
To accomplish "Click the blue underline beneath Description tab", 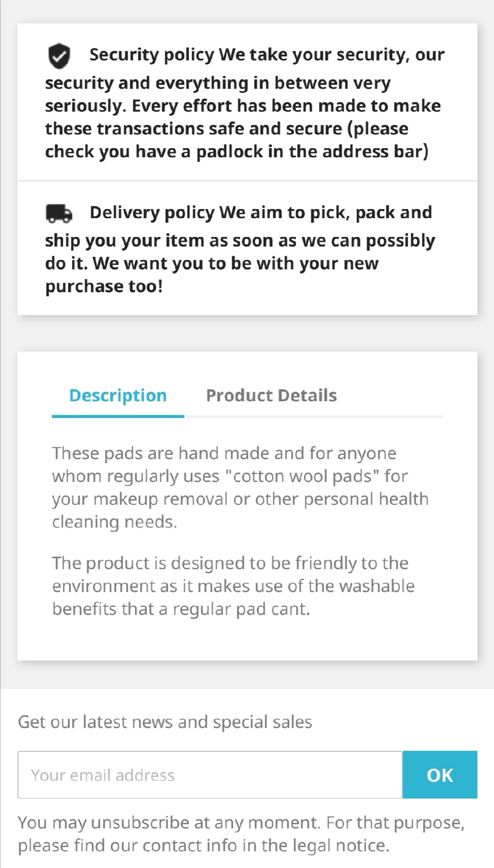I will tap(118, 416).
